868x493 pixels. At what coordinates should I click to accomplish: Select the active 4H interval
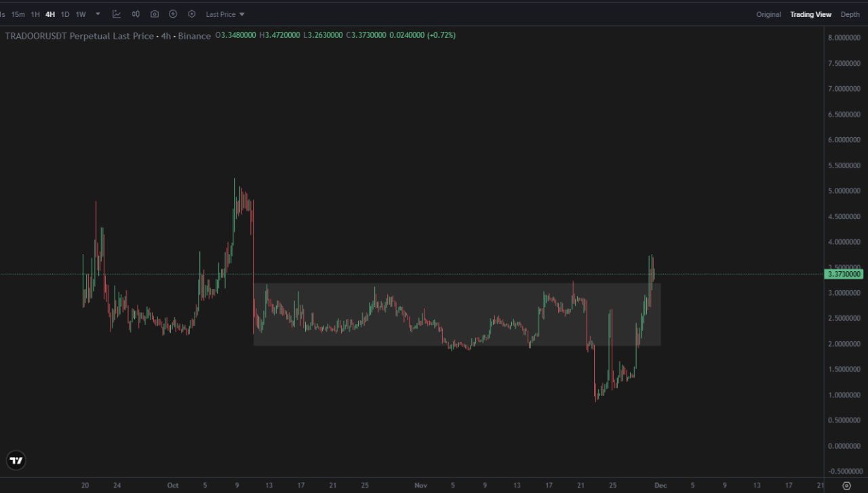tap(50, 14)
